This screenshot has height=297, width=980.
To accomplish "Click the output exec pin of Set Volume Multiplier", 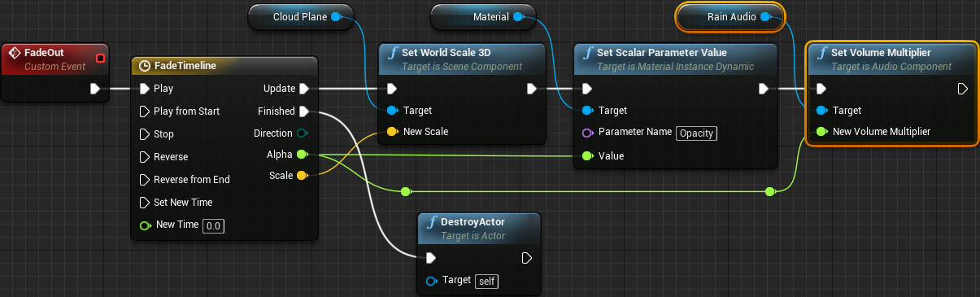I will tap(962, 89).
